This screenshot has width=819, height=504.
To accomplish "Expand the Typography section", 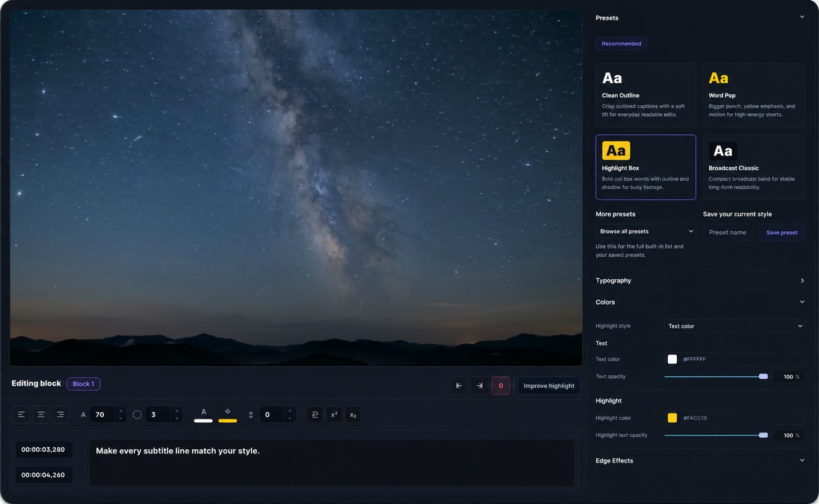I will point(700,281).
